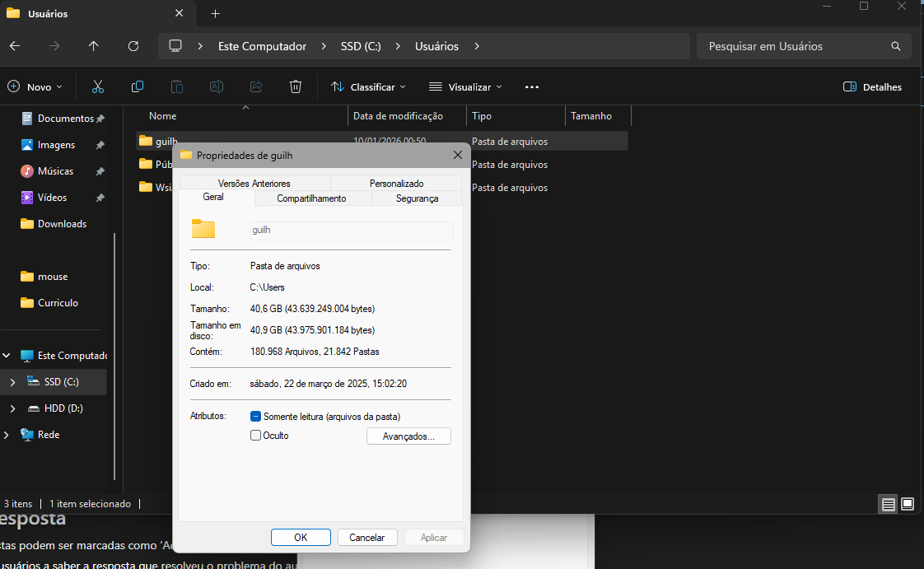This screenshot has height=569, width=924.
Task: Click the Copy icon in toolbar
Action: [138, 86]
